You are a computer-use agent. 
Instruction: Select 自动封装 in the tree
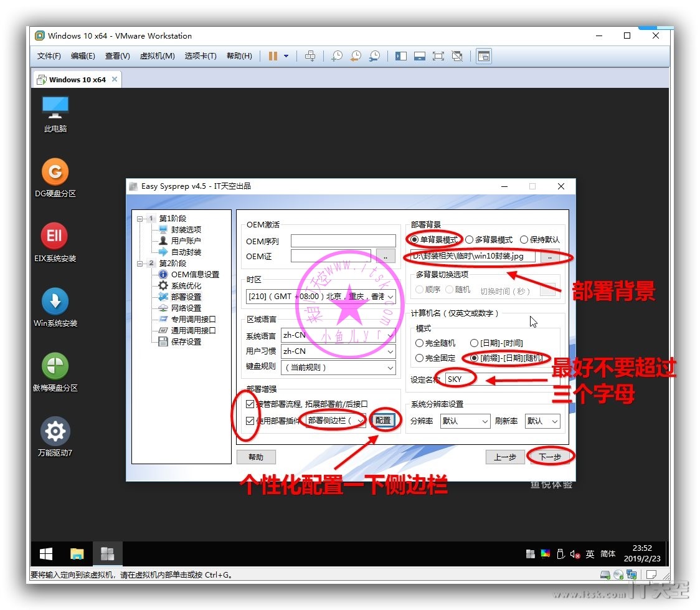(186, 252)
